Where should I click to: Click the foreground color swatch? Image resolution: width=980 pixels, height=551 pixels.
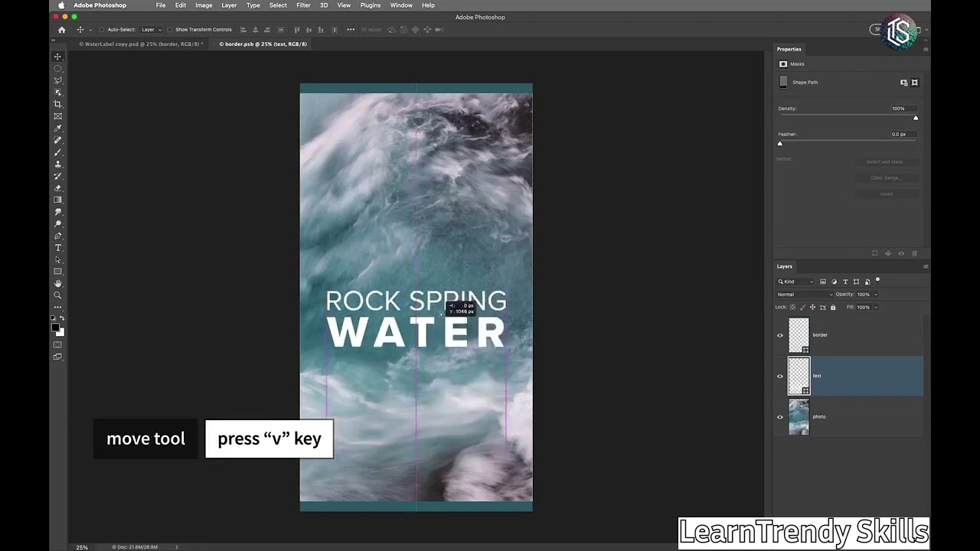click(55, 328)
